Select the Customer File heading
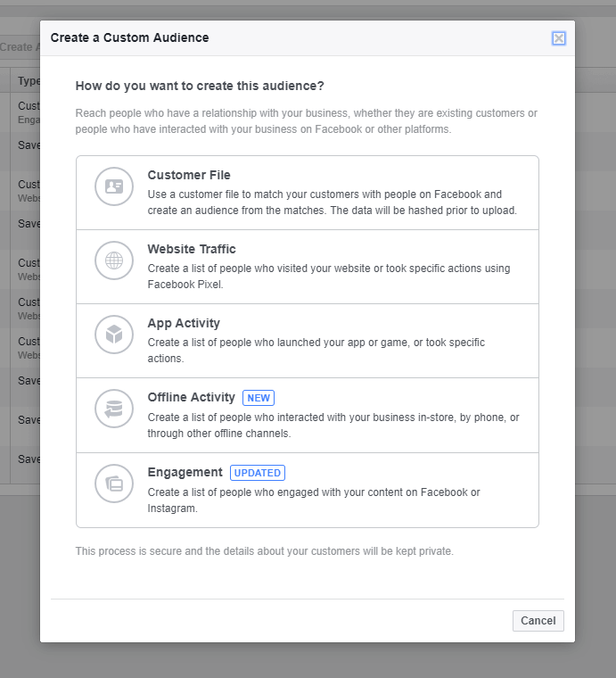Viewport: 616px width, 678px height. point(189,175)
